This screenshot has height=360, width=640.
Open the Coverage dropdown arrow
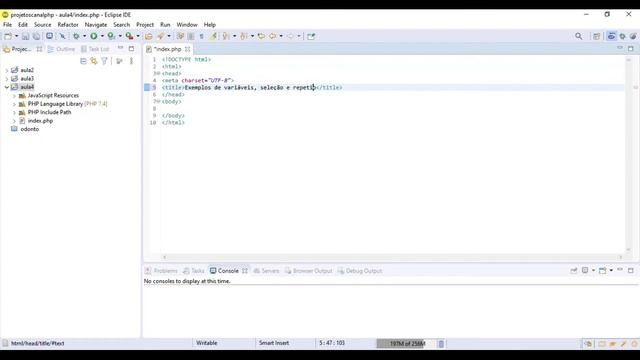[x=120, y=36]
